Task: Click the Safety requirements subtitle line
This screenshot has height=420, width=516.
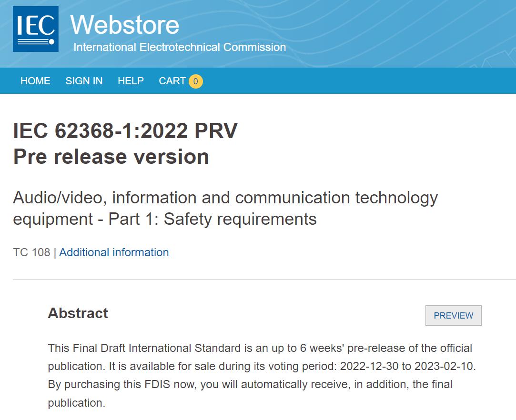Action: [165, 219]
